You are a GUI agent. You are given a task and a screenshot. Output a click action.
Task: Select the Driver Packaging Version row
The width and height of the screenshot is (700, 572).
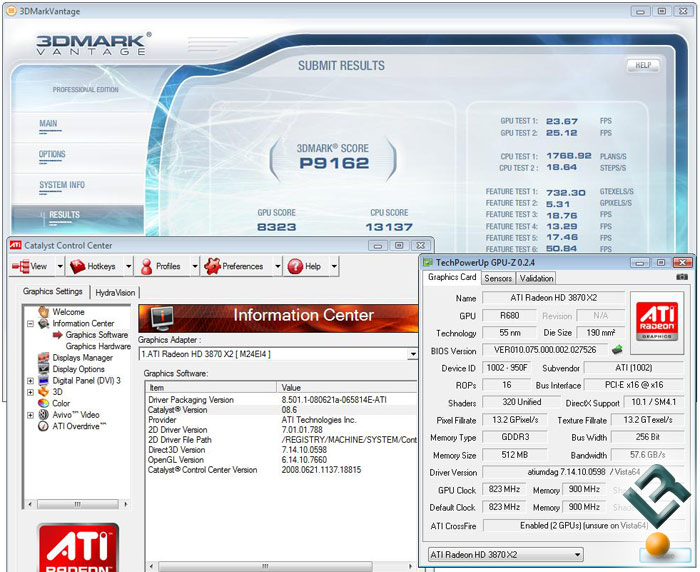click(x=282, y=400)
